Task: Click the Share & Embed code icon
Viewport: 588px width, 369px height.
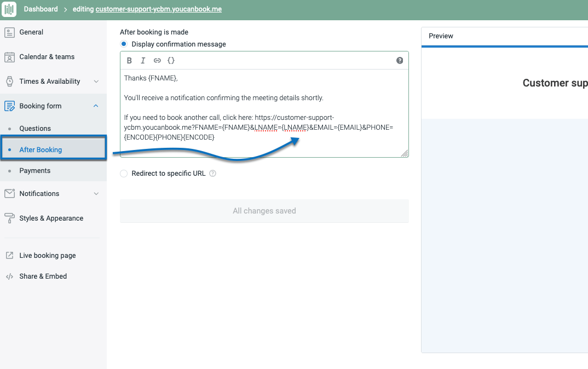Action: (x=9, y=276)
